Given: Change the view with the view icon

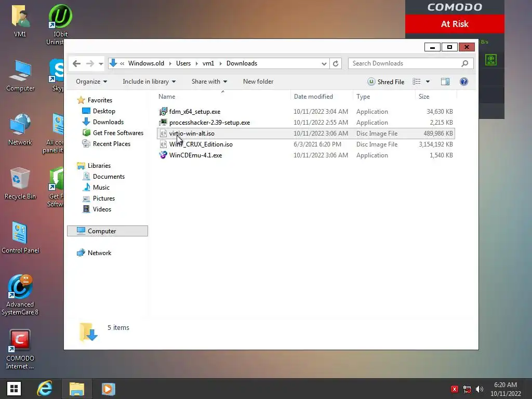Looking at the screenshot, I should pyautogui.click(x=416, y=82).
